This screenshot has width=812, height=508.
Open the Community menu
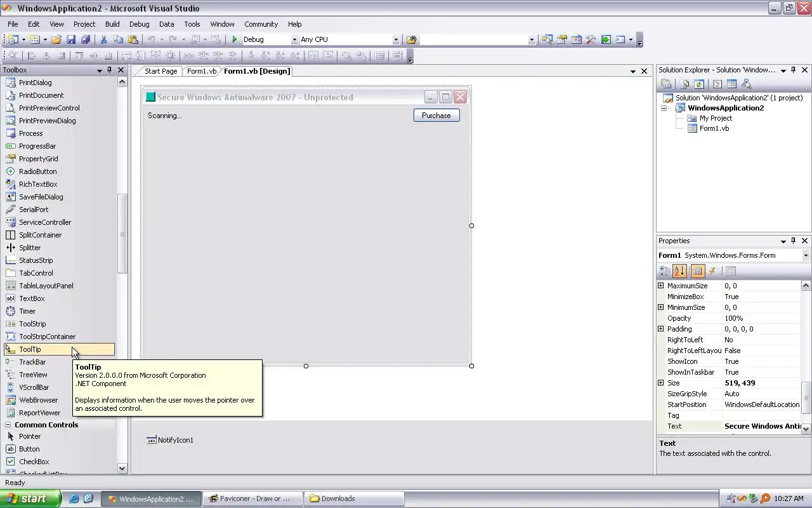point(261,24)
